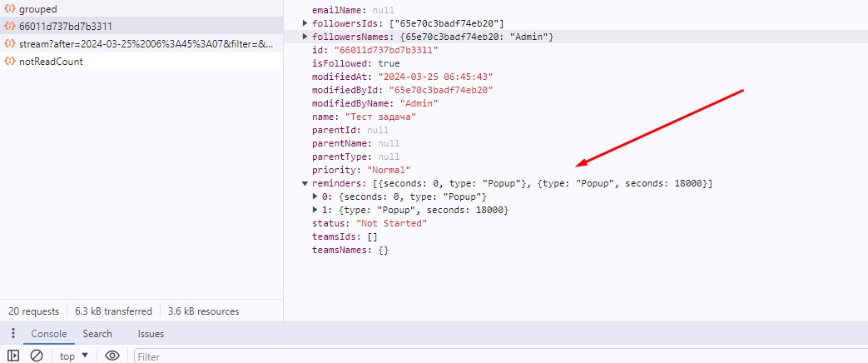The image size is (868, 363).
Task: Expand the followersIds array
Action: tap(305, 23)
